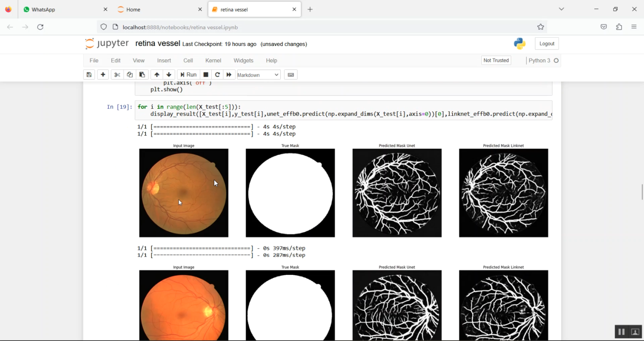Insert a new cell below using plus icon

coord(103,74)
